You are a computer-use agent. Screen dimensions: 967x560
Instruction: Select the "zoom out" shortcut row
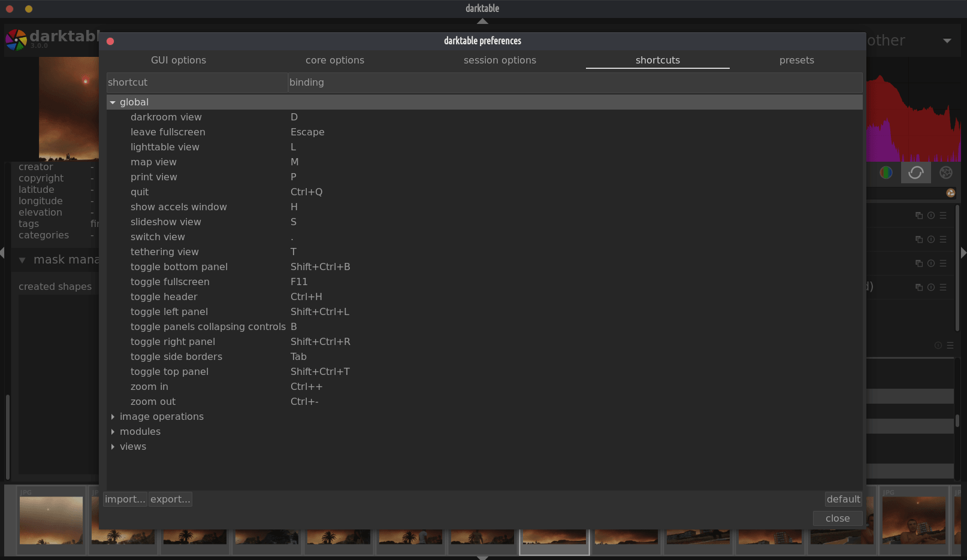(485, 402)
